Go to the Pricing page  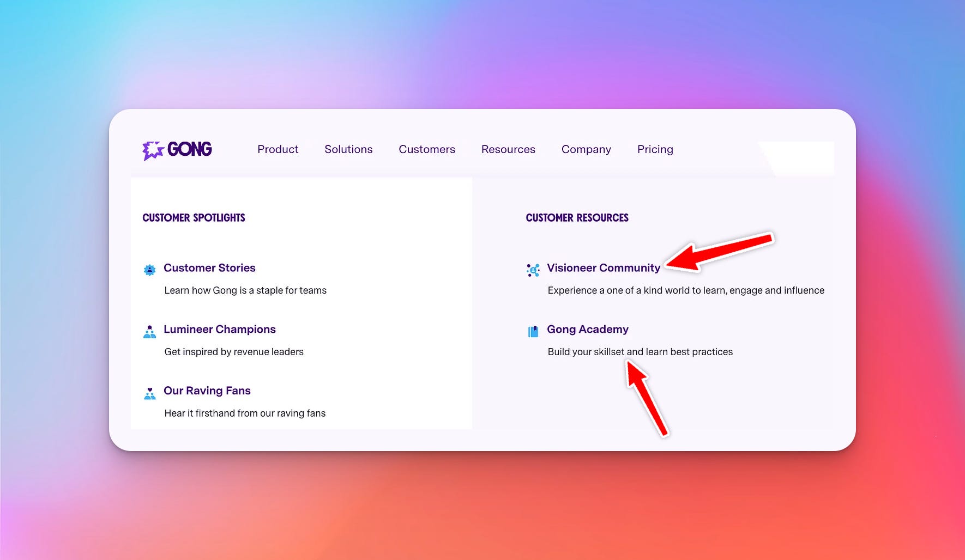655,150
